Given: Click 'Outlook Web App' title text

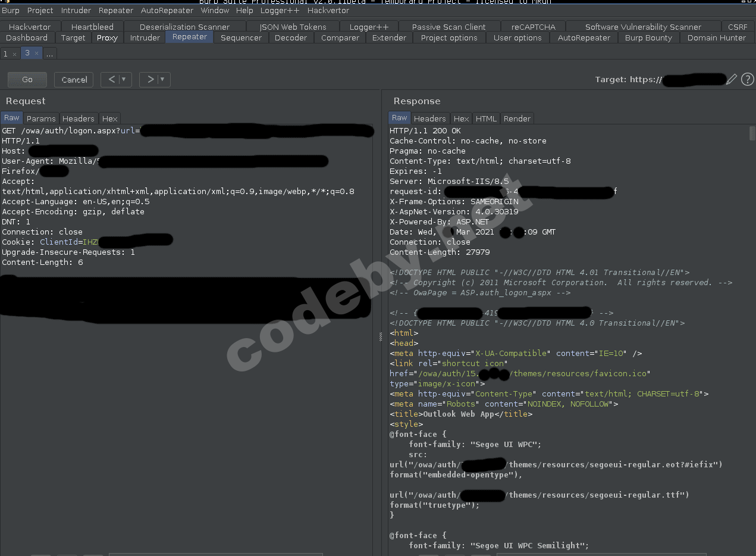Looking at the screenshot, I should (x=459, y=414).
